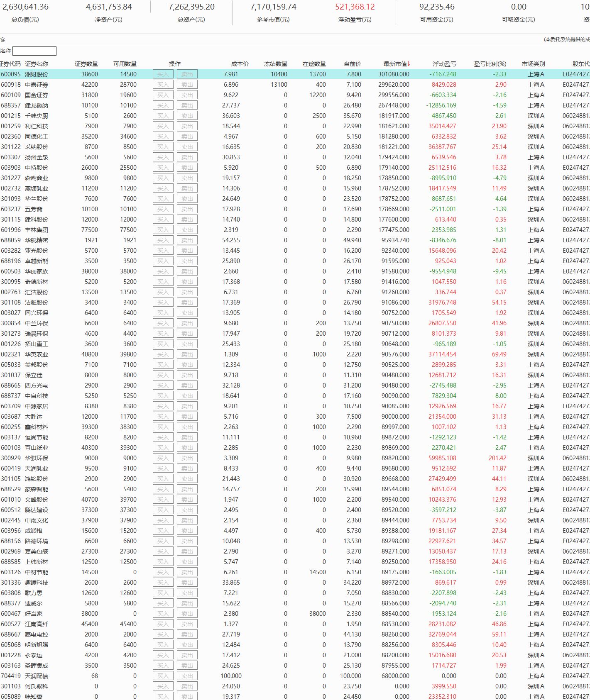Click the 可用数量 column header

[125, 64]
